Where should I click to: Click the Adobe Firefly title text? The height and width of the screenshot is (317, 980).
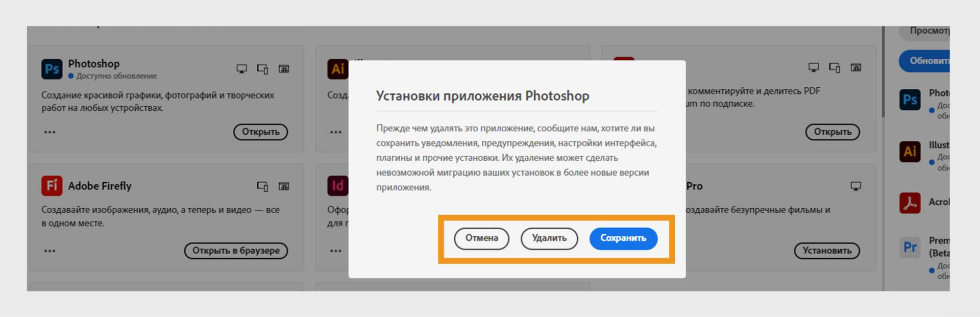click(x=100, y=186)
